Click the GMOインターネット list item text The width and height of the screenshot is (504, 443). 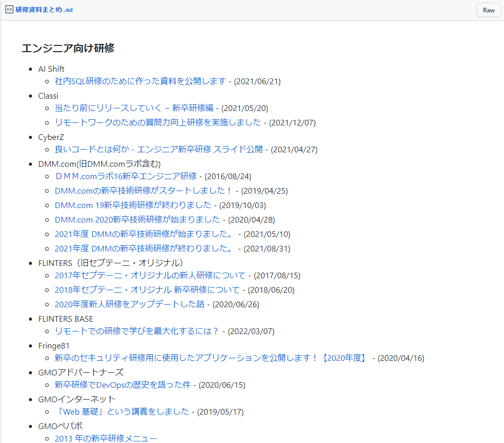[x=77, y=400]
